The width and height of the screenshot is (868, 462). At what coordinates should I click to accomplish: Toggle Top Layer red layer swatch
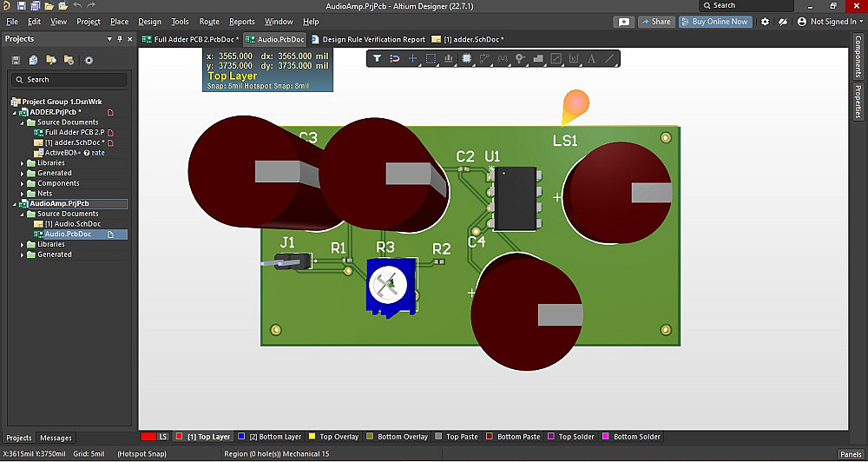pos(180,437)
